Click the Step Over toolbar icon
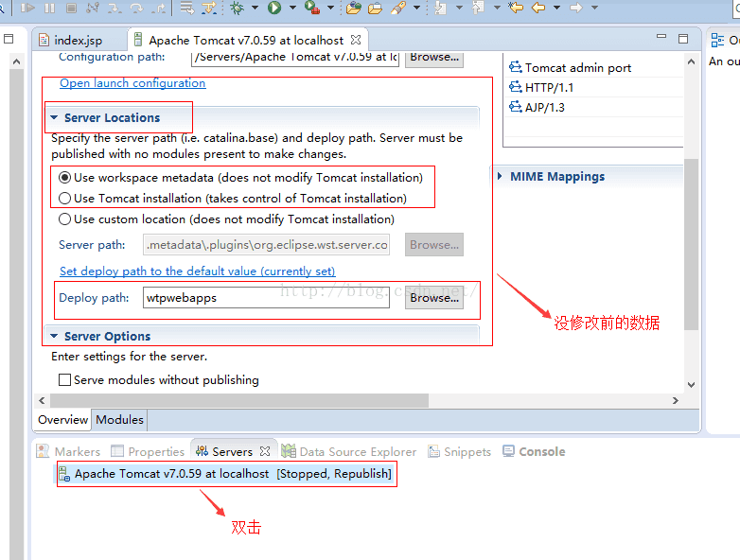 coord(137,8)
